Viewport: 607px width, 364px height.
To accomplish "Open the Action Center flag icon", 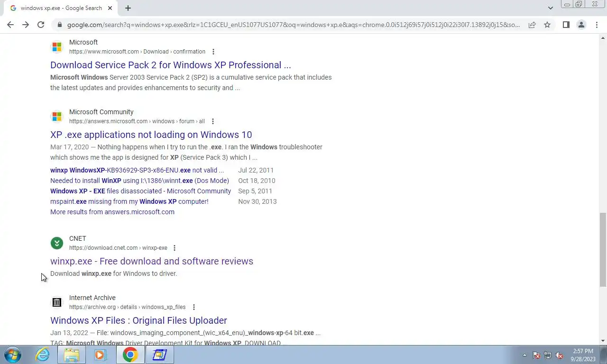I will [536, 355].
